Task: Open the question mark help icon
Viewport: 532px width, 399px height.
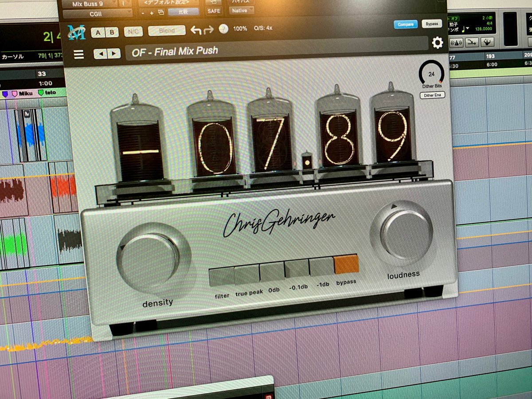Action: (x=223, y=29)
